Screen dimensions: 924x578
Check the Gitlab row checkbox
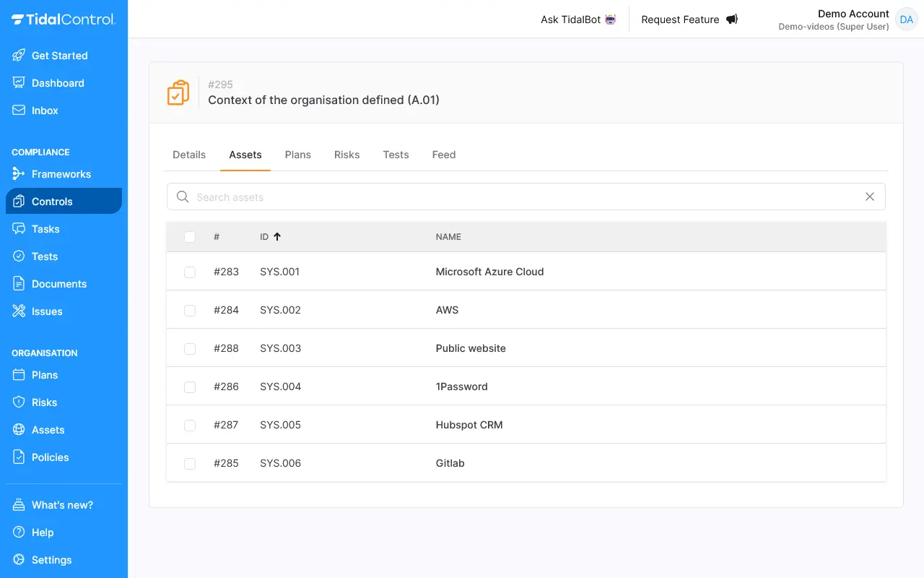pyautogui.click(x=190, y=464)
